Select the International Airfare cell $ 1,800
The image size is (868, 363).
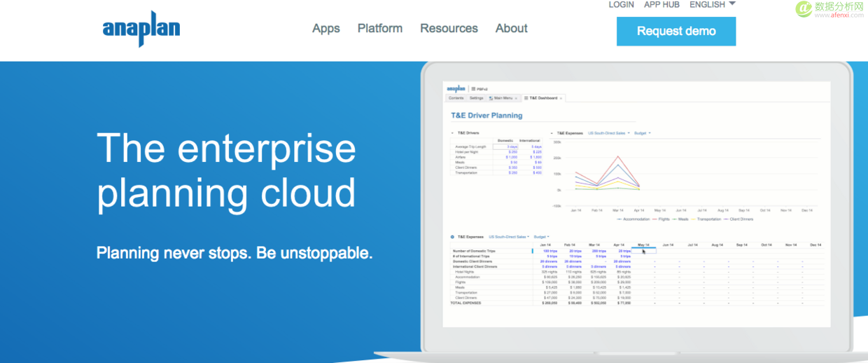click(530, 157)
